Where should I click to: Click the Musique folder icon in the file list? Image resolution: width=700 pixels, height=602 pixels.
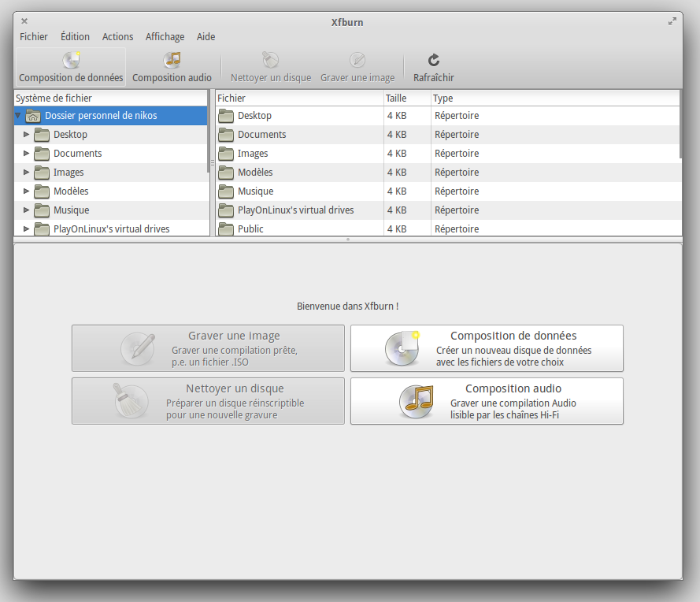click(226, 191)
